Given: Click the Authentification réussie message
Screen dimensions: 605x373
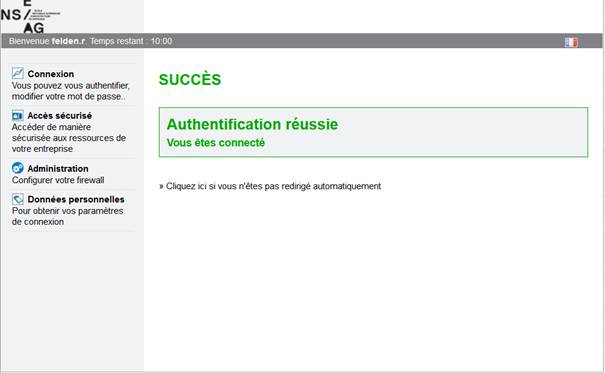Looking at the screenshot, I should pos(252,124).
